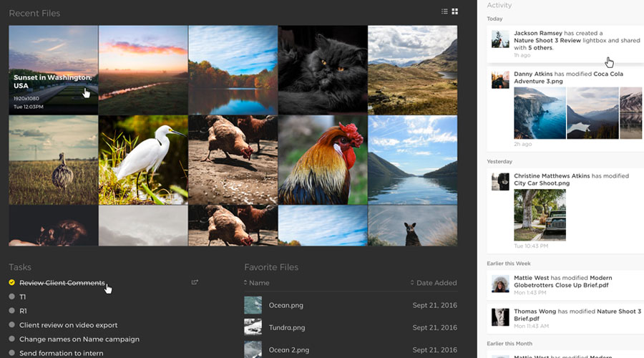Open Ocean 2.png thumbnail in Favorite Files
The image size is (644, 358).
(x=253, y=349)
